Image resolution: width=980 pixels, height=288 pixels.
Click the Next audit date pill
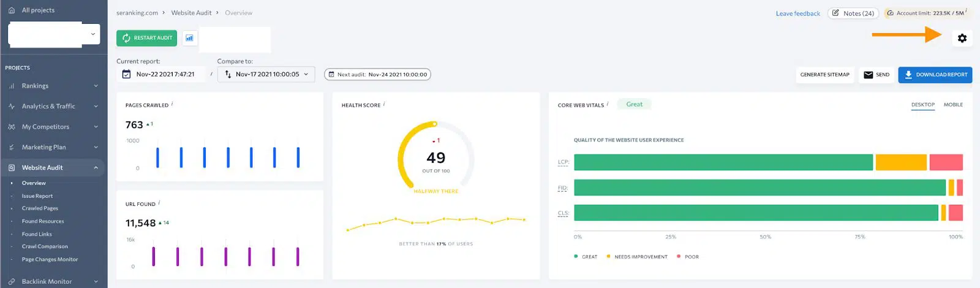pyautogui.click(x=377, y=74)
